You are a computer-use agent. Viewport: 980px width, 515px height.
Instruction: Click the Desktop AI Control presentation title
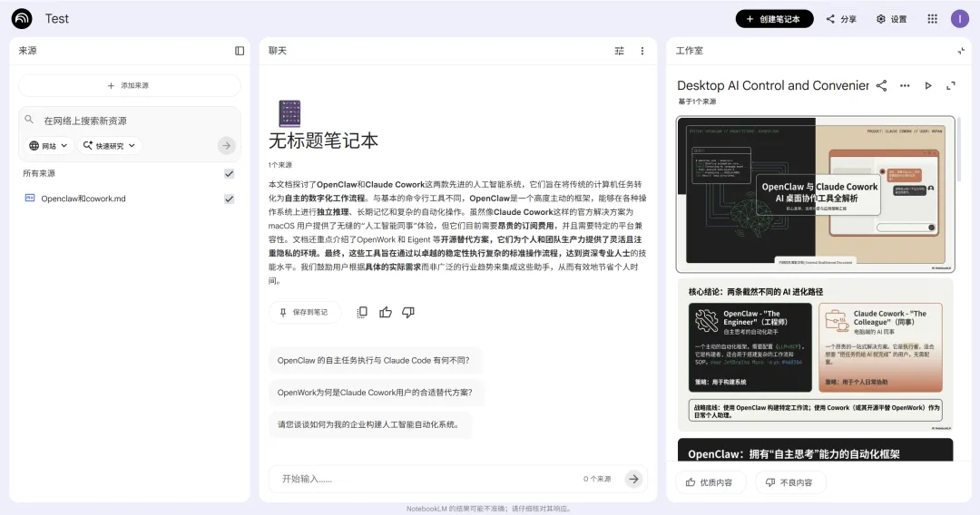pos(772,85)
